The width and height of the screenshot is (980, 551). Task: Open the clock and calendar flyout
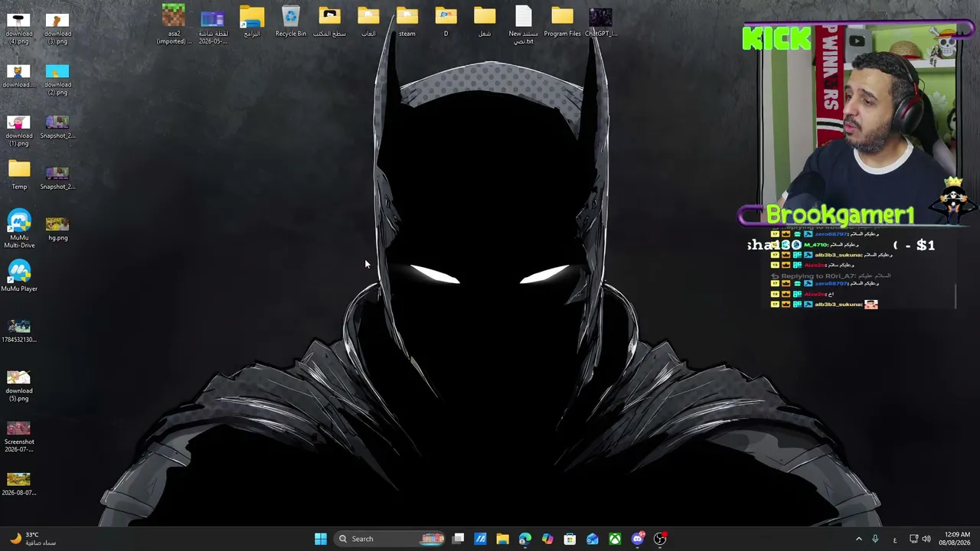[x=955, y=539]
